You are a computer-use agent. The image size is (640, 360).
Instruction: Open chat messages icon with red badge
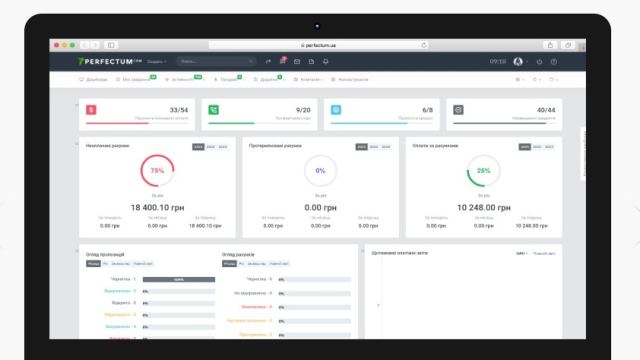(282, 61)
